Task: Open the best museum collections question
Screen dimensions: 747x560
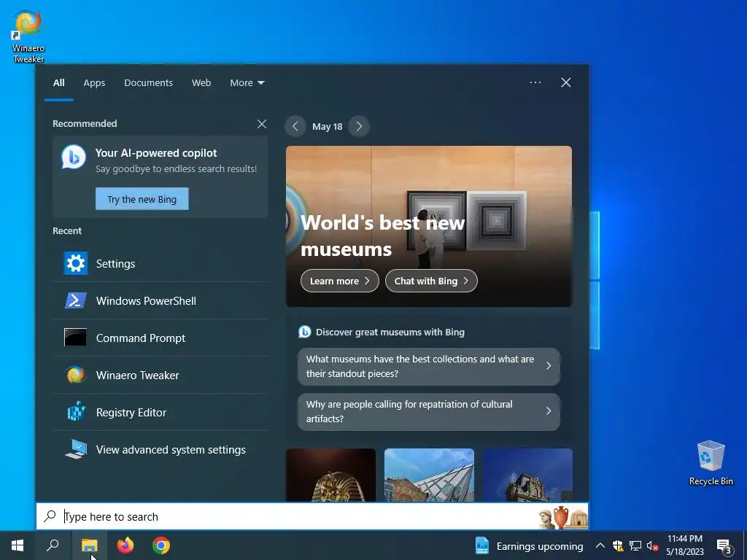Action: pos(429,366)
